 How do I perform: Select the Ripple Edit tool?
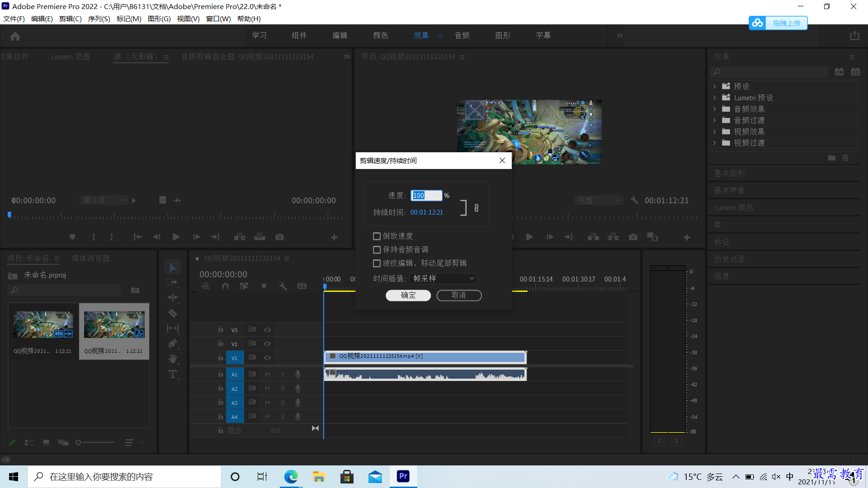[x=173, y=297]
